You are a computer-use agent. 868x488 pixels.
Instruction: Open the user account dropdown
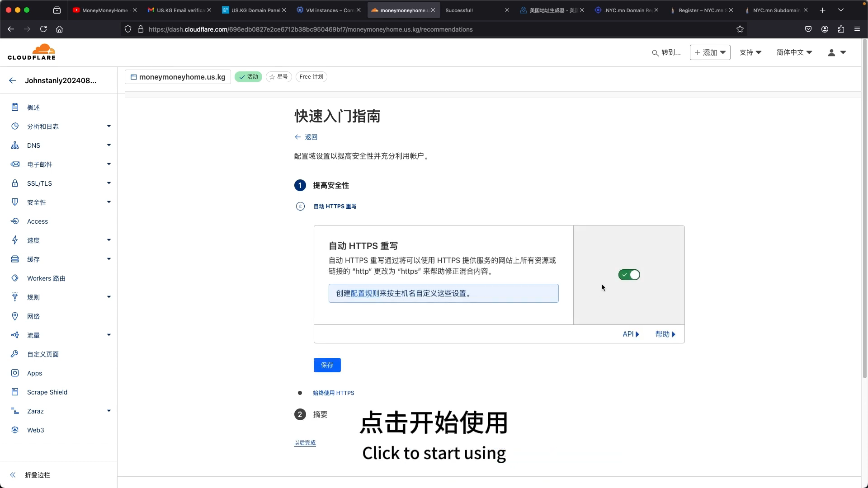(837, 52)
